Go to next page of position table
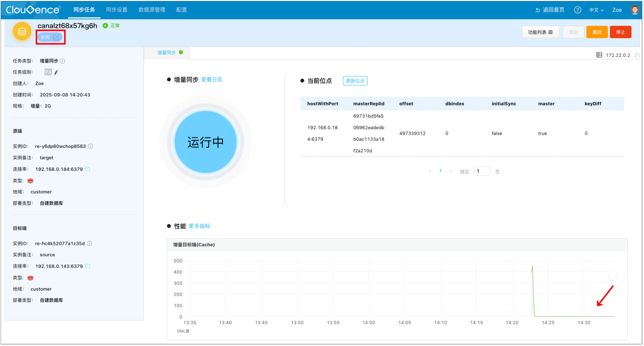Image resolution: width=644 pixels, height=346 pixels. click(x=451, y=171)
